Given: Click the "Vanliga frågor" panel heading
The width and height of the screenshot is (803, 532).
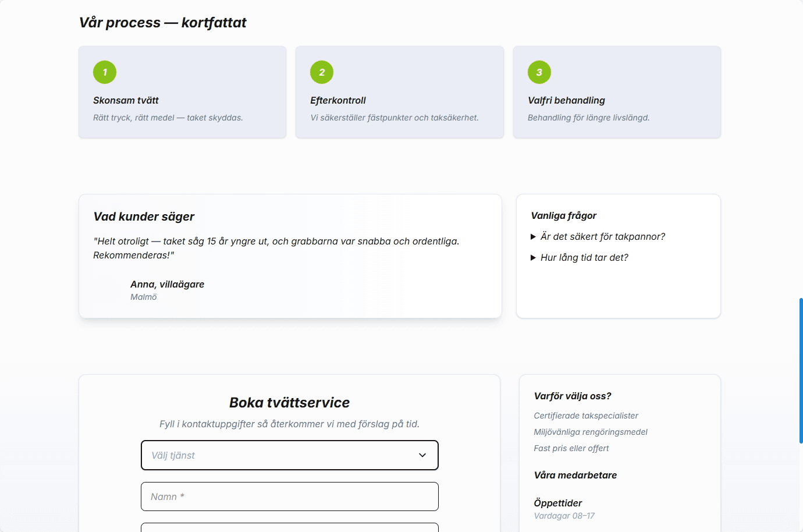Looking at the screenshot, I should pos(563,215).
